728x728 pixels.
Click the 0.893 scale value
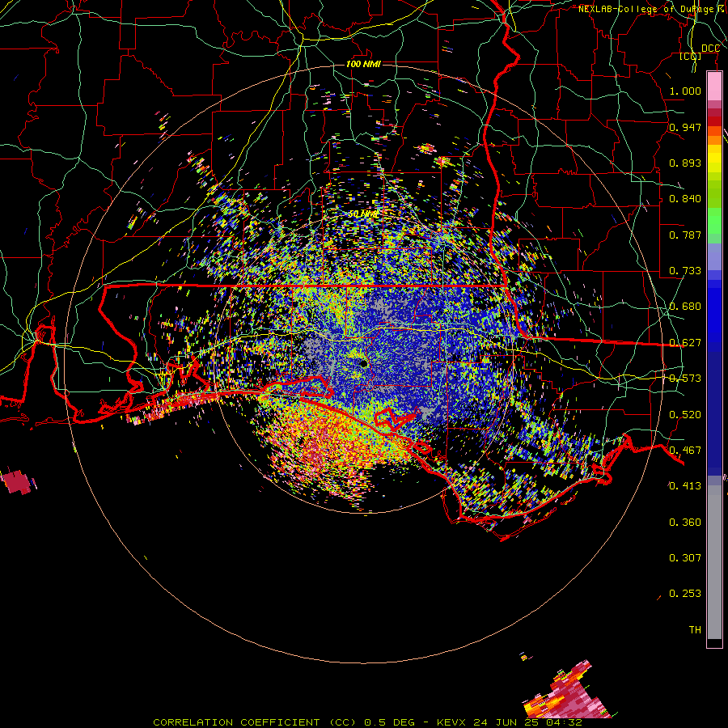685,163
